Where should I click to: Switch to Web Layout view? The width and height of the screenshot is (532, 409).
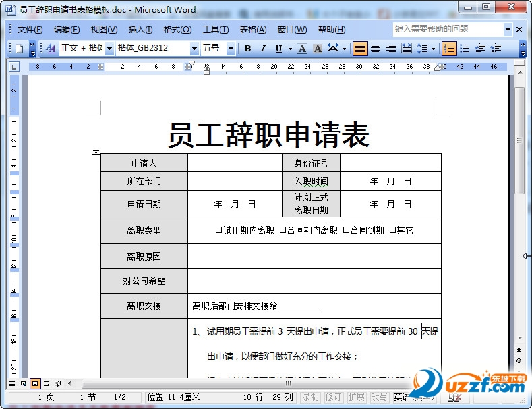(x=24, y=383)
